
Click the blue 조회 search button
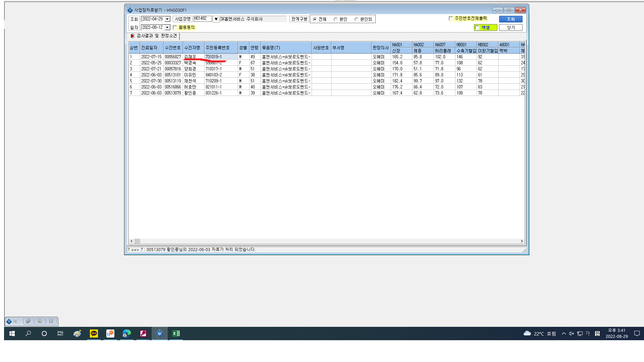click(511, 19)
